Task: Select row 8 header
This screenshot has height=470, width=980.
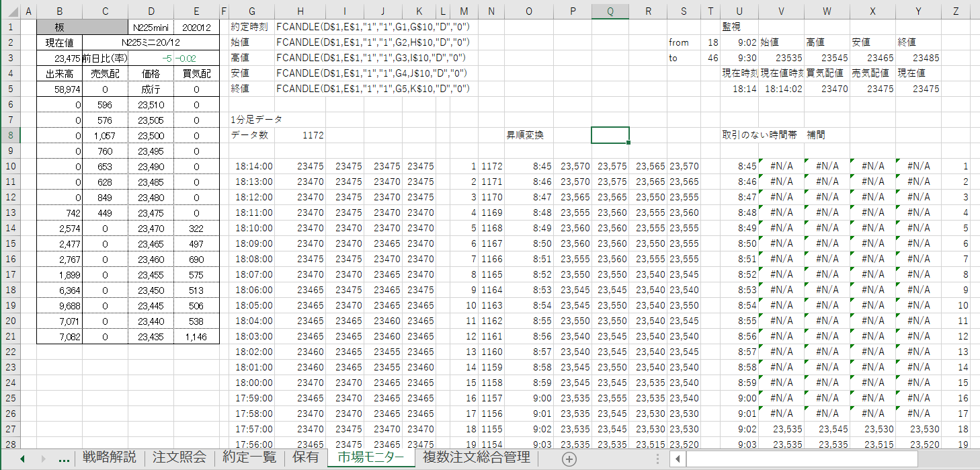Action: pos(10,135)
